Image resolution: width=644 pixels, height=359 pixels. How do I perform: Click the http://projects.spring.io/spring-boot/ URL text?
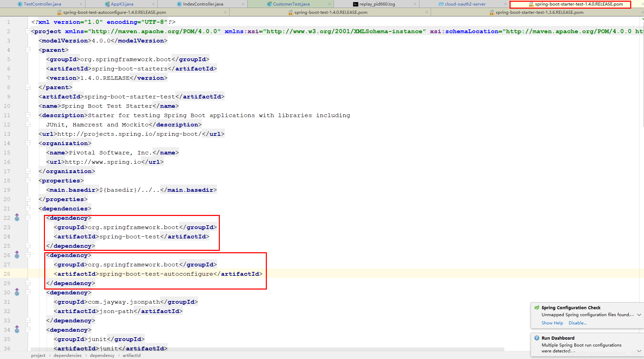(129, 134)
